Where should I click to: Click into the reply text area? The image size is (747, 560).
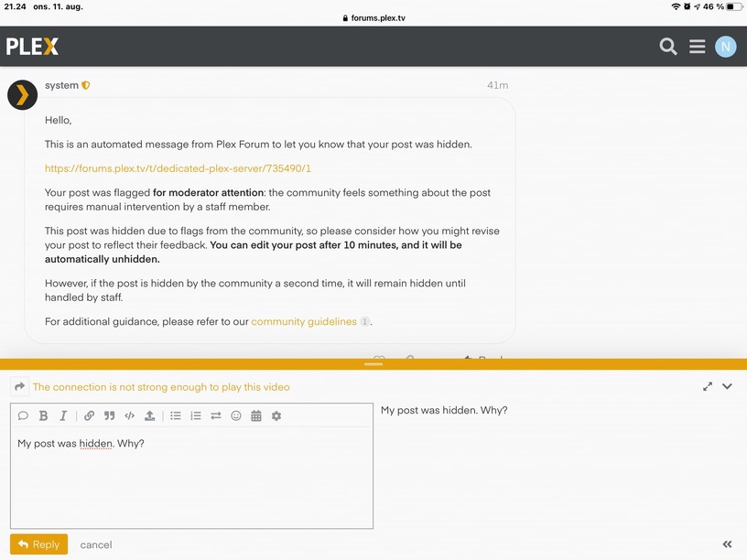(191, 477)
